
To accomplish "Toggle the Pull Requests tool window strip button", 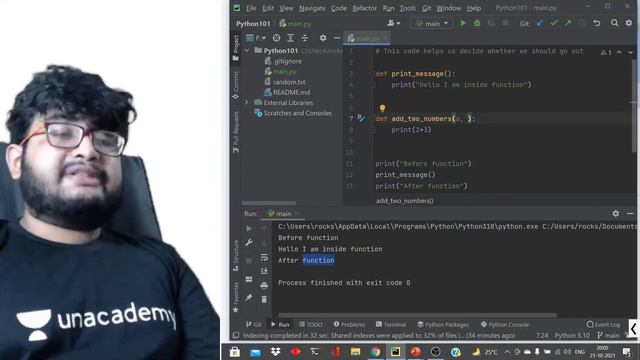I will point(236,132).
